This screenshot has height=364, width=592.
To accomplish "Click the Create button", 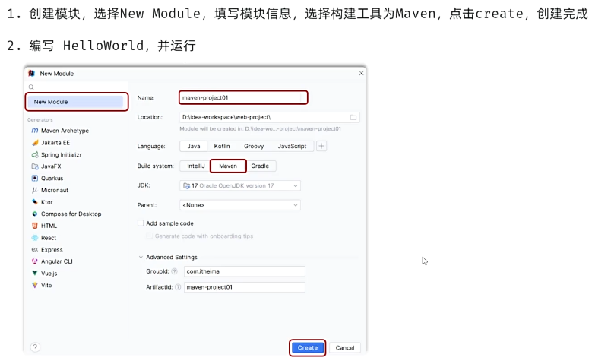I will pos(307,347).
